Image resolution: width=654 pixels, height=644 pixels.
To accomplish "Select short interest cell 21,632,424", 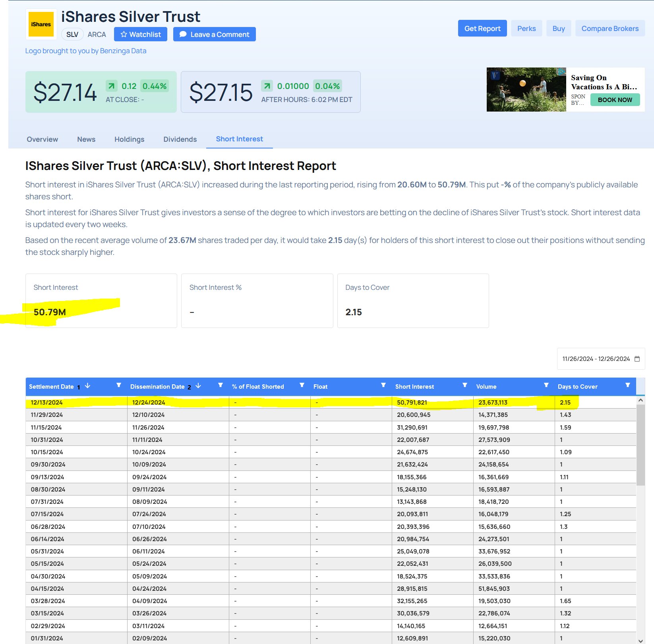I will pos(433,464).
